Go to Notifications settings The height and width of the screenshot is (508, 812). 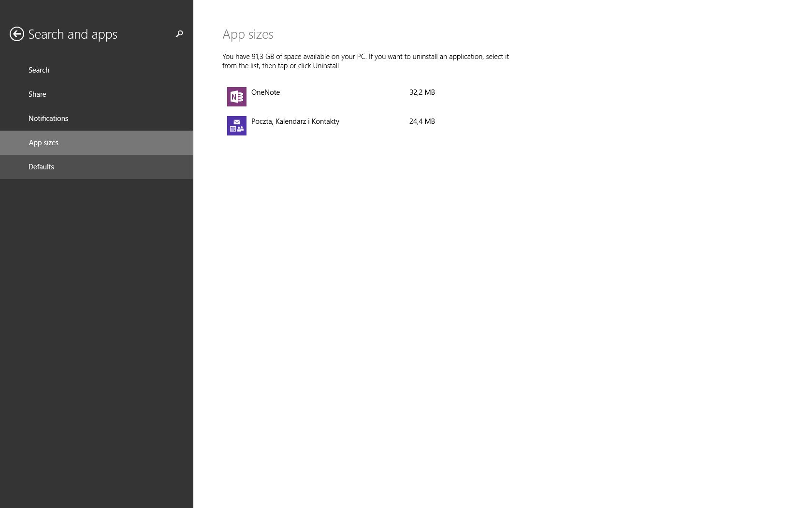pyautogui.click(x=97, y=119)
